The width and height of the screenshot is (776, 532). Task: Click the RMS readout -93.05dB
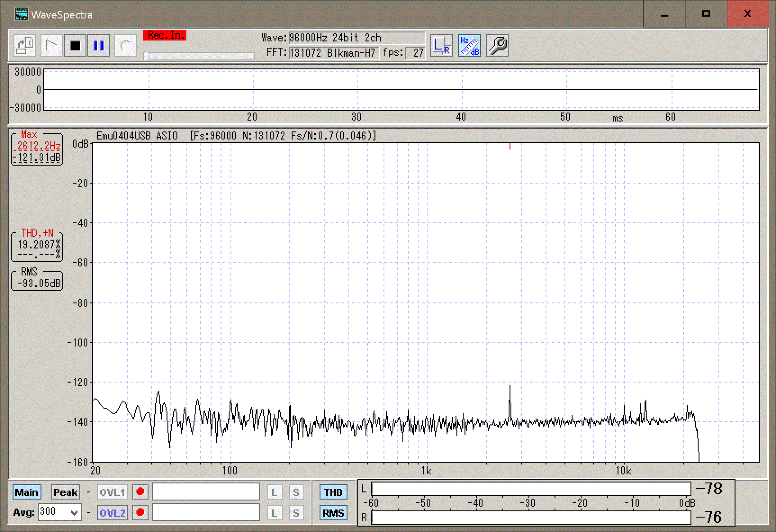tap(39, 283)
